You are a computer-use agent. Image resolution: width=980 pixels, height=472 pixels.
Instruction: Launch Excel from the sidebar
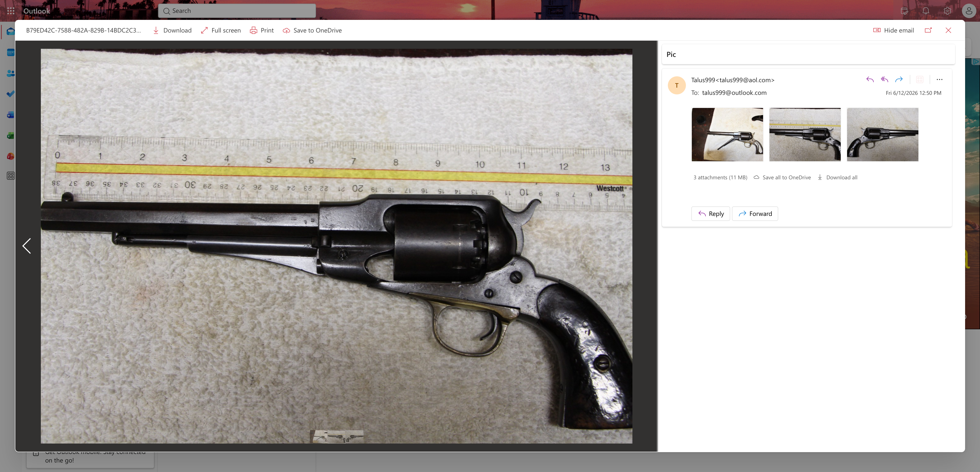coord(11,136)
